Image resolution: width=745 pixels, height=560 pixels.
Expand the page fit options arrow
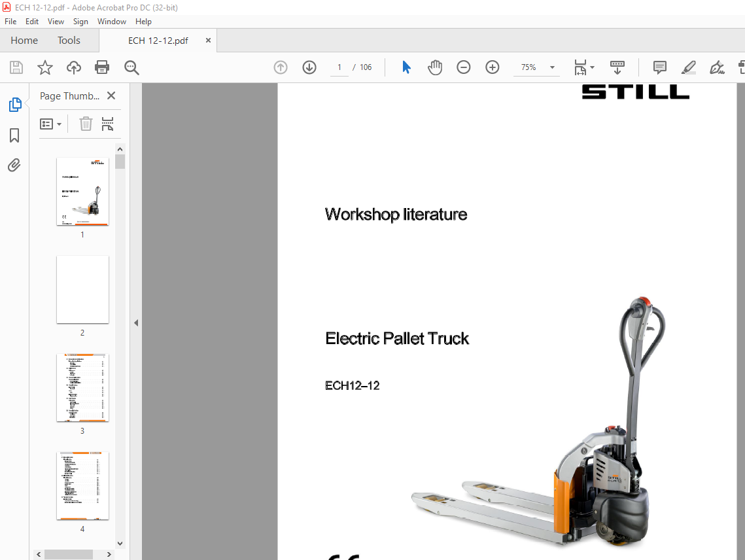pos(592,67)
